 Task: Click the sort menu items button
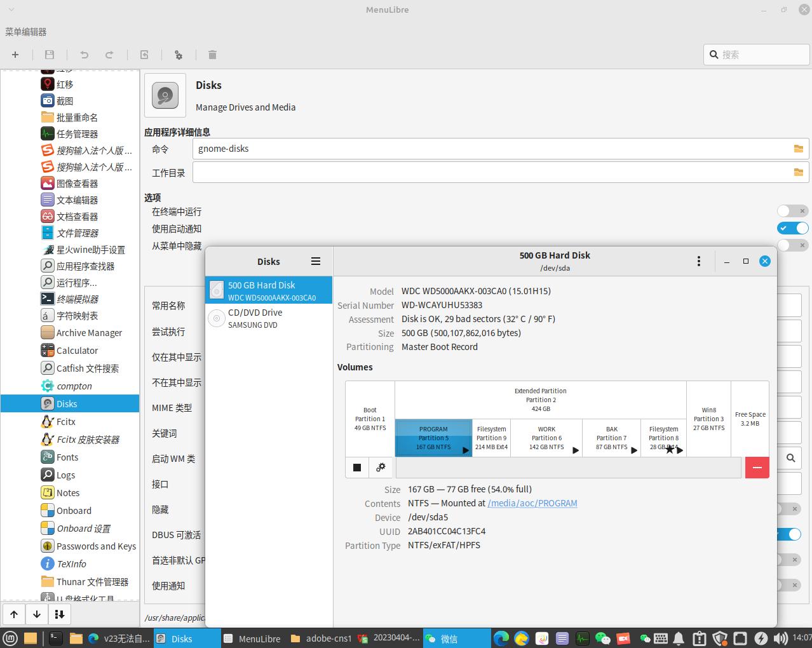[x=60, y=614]
